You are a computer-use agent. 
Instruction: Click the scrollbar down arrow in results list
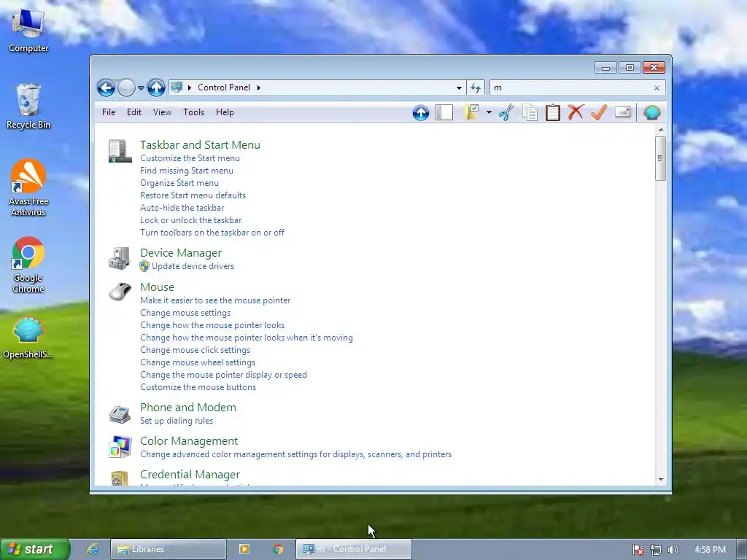pyautogui.click(x=660, y=479)
